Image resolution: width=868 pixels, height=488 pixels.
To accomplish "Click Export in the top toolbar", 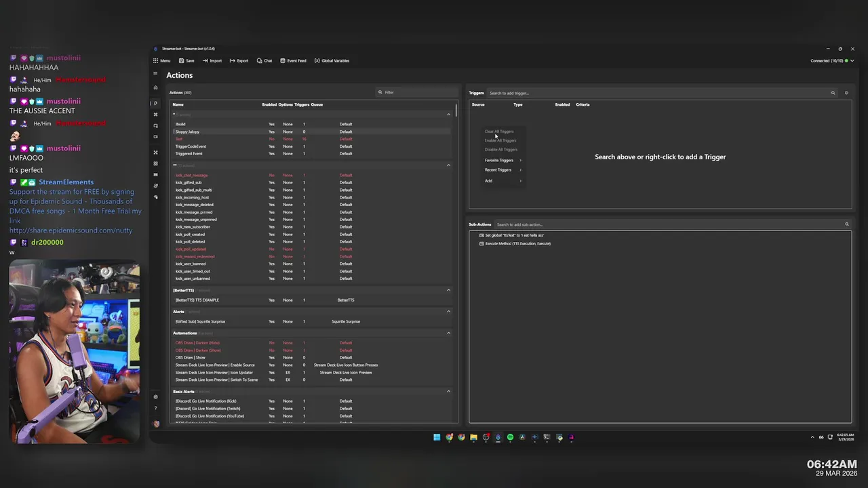I will (239, 61).
